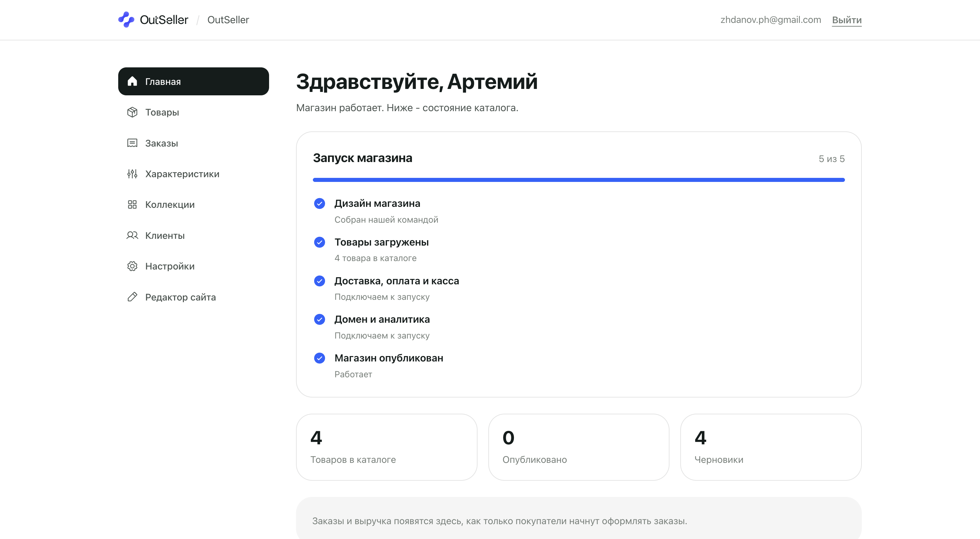980x539 pixels.
Task: Click the checkmark beside Домен и аналитика
Action: [x=320, y=319]
